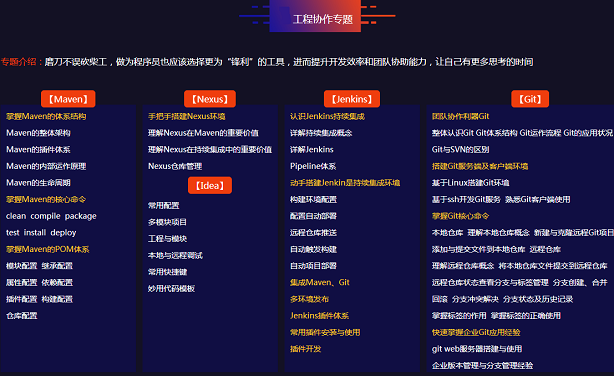Click 远程仓库推送 line
The width and height of the screenshot is (614, 376).
pos(313,233)
